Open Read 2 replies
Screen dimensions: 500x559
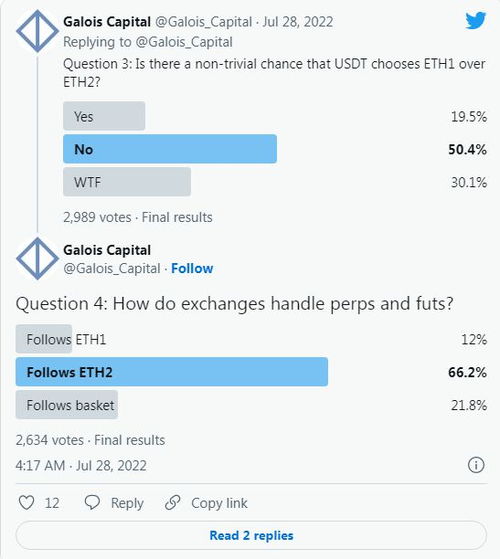coord(251,535)
